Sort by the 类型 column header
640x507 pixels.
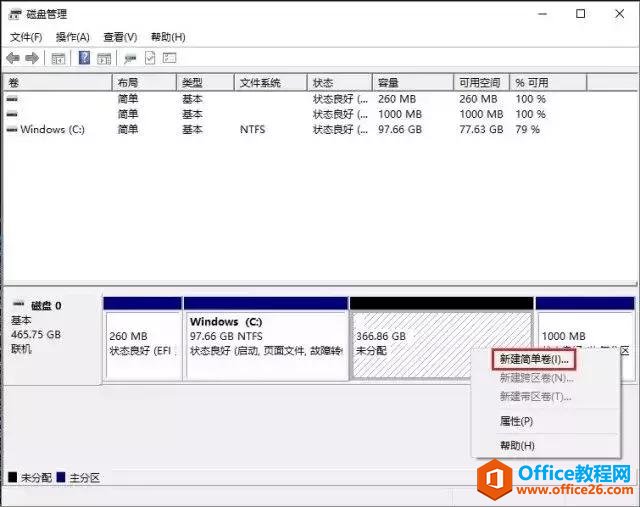[205, 83]
